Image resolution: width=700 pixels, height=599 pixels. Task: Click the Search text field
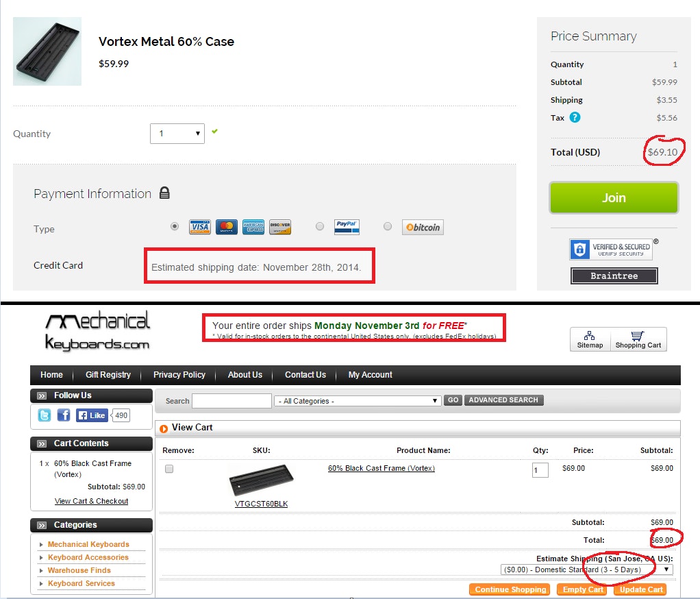pos(232,401)
